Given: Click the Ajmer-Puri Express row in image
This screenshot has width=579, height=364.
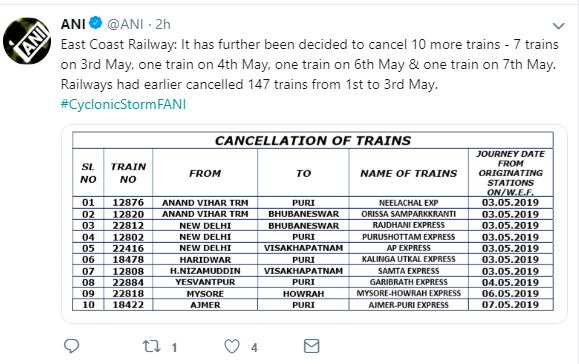Looking at the screenshot, I should [313, 305].
